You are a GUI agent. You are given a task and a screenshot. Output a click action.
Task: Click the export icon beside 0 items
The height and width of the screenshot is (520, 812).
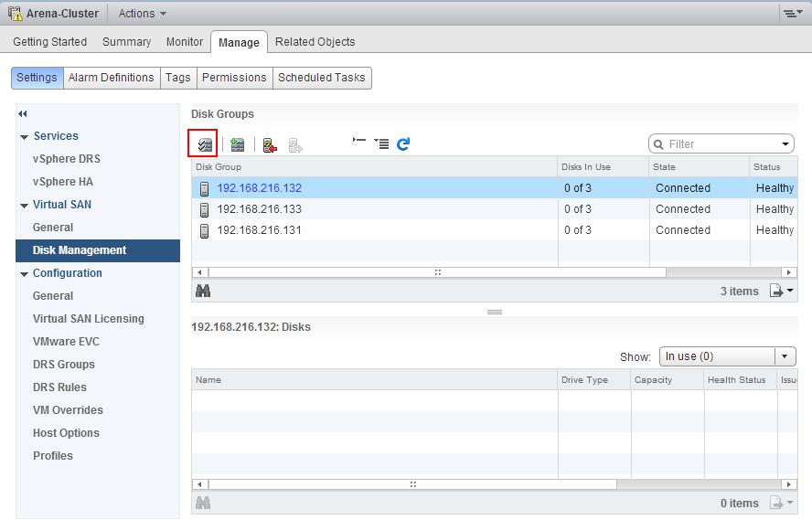click(776, 503)
